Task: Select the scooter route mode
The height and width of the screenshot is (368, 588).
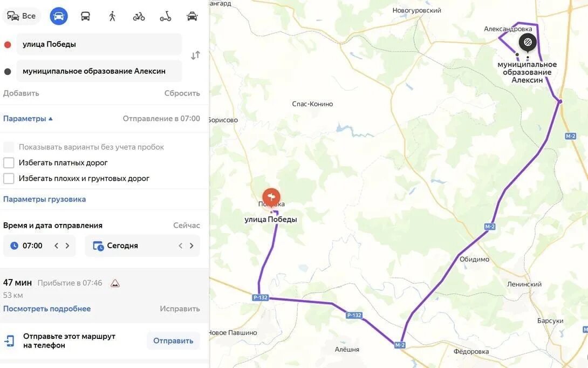Action: 166,17
